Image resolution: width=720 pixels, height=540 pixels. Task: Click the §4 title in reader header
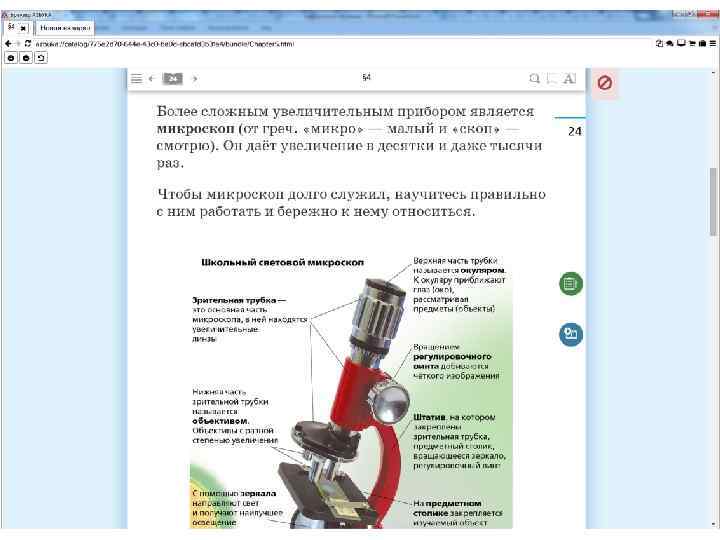366,78
